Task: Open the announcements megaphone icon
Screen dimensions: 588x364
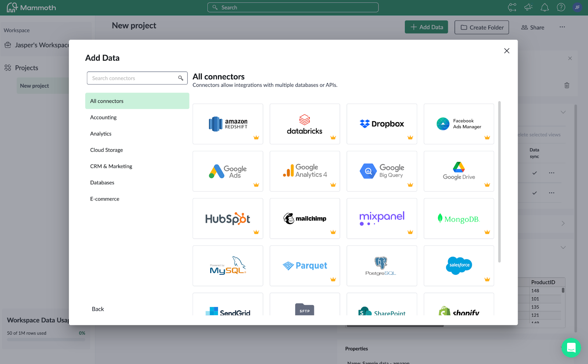Action: coord(528,7)
